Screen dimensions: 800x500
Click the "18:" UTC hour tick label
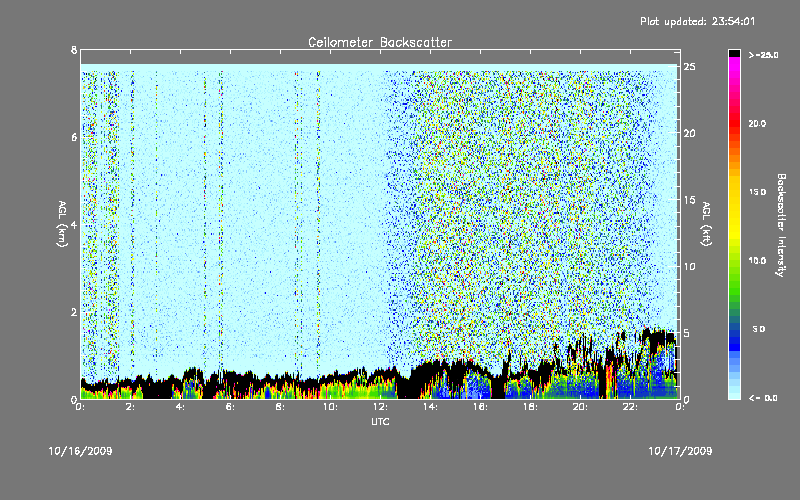[530, 407]
